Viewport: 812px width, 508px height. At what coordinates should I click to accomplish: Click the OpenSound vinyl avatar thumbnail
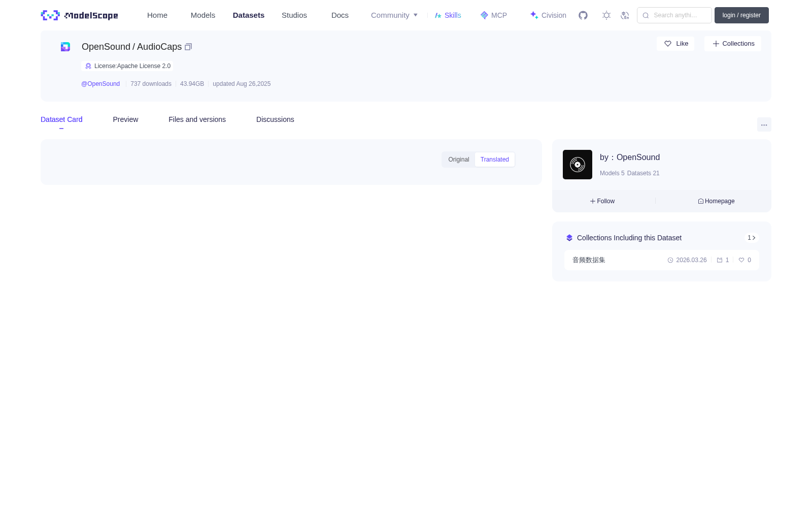point(578,165)
